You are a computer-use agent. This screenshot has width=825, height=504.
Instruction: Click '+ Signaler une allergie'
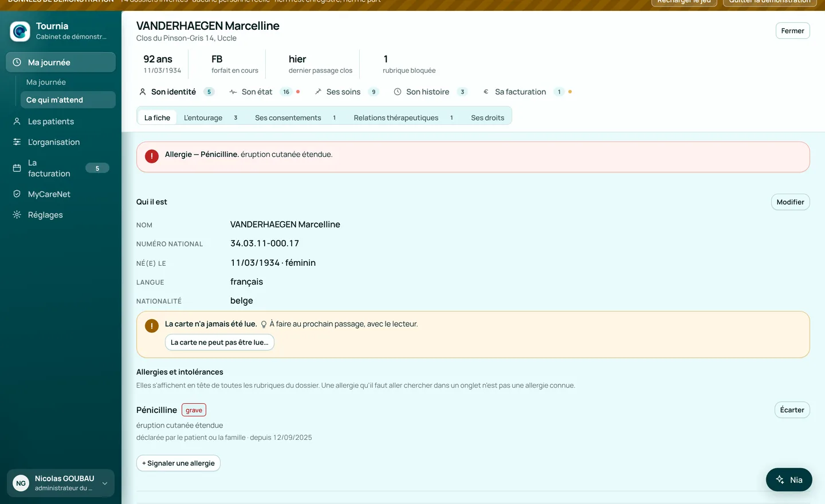(178, 463)
